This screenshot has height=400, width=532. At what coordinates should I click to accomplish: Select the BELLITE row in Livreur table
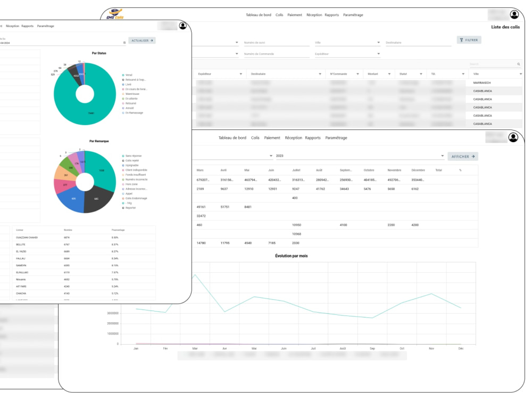point(84,244)
